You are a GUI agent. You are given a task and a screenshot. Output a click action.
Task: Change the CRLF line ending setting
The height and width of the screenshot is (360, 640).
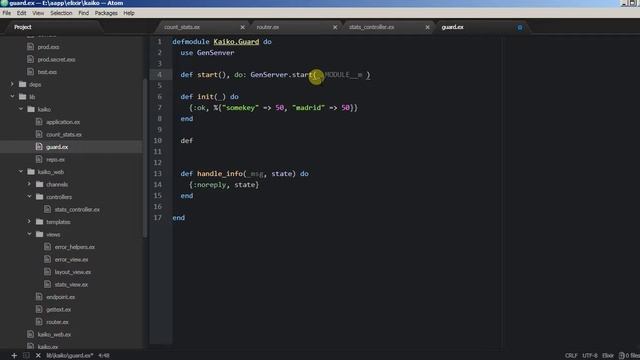(x=571, y=356)
